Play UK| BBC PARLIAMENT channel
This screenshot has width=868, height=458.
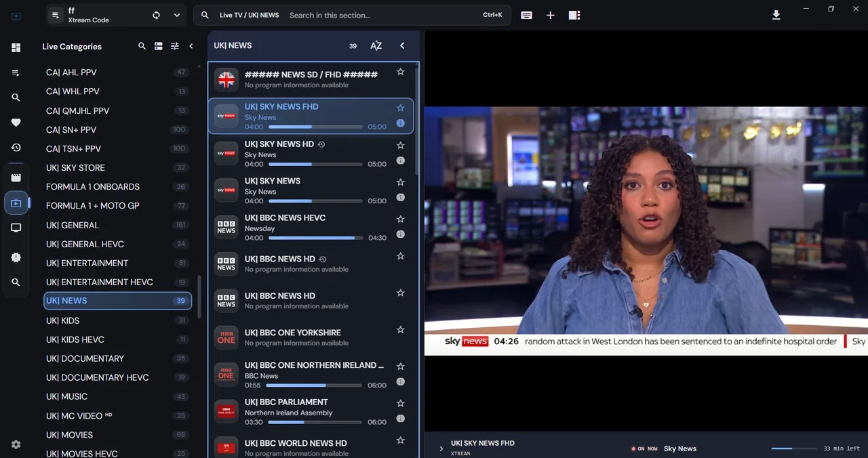[311, 411]
